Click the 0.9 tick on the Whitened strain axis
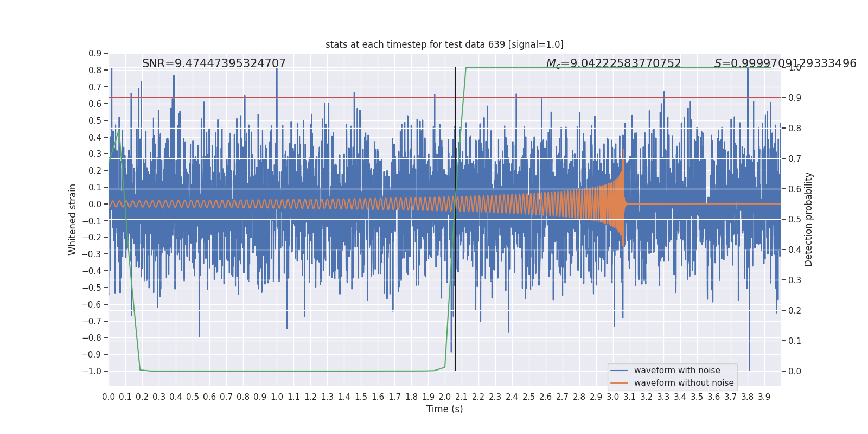The image size is (868, 434). point(95,53)
